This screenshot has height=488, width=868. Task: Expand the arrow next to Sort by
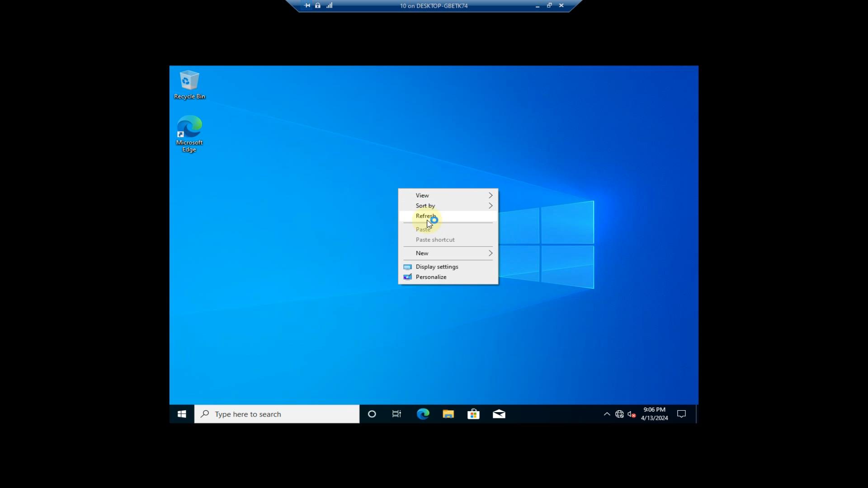coord(491,206)
